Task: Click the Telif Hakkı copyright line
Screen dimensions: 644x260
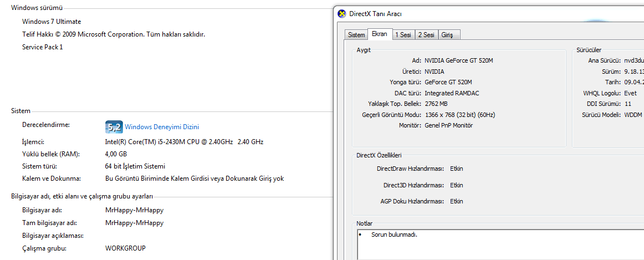Action: click(x=114, y=34)
